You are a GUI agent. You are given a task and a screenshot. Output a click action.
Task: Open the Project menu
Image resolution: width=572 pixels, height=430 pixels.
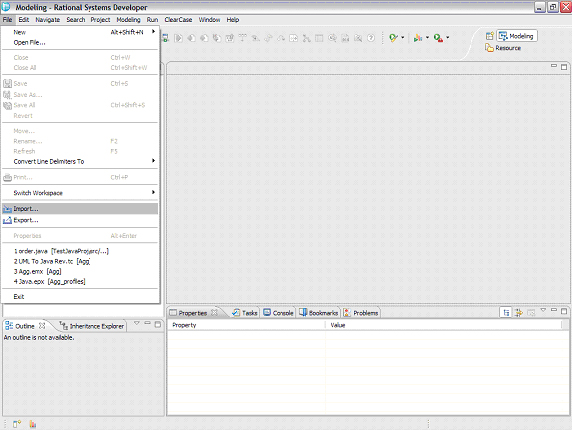tap(100, 20)
